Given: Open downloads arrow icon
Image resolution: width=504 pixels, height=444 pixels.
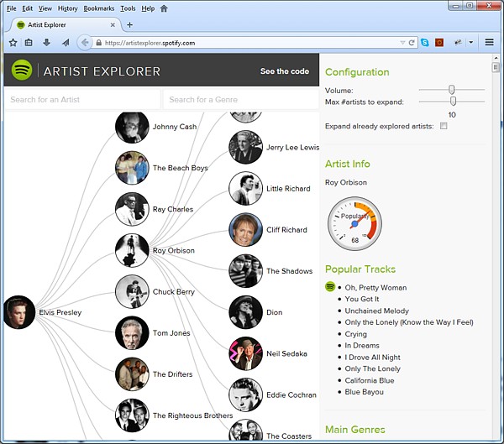Looking at the screenshot, I should coord(46,43).
